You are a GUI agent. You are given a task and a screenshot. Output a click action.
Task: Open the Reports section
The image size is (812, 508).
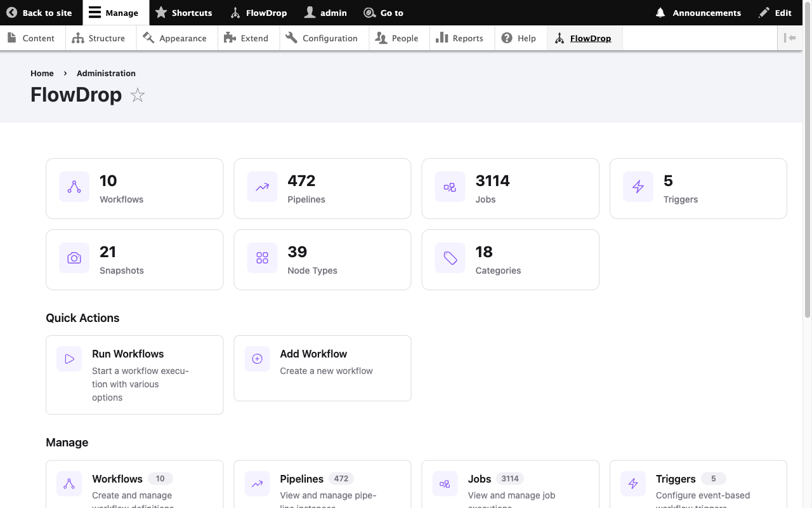(461, 37)
